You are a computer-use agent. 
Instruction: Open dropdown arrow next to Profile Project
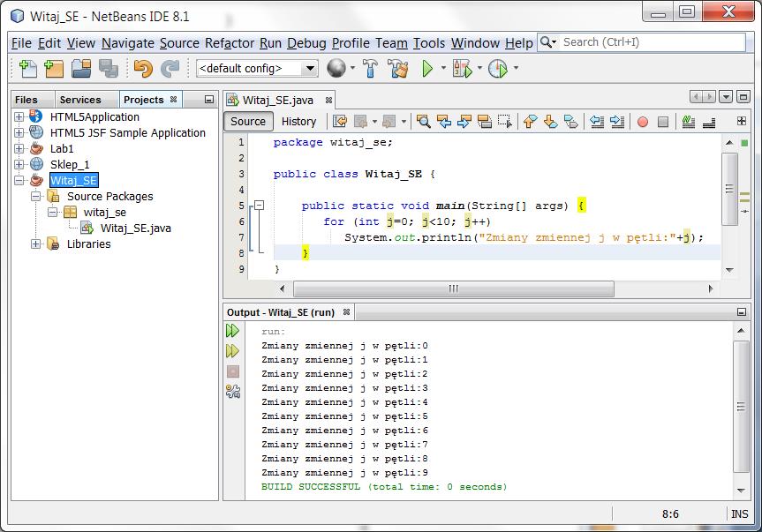pyautogui.click(x=516, y=68)
